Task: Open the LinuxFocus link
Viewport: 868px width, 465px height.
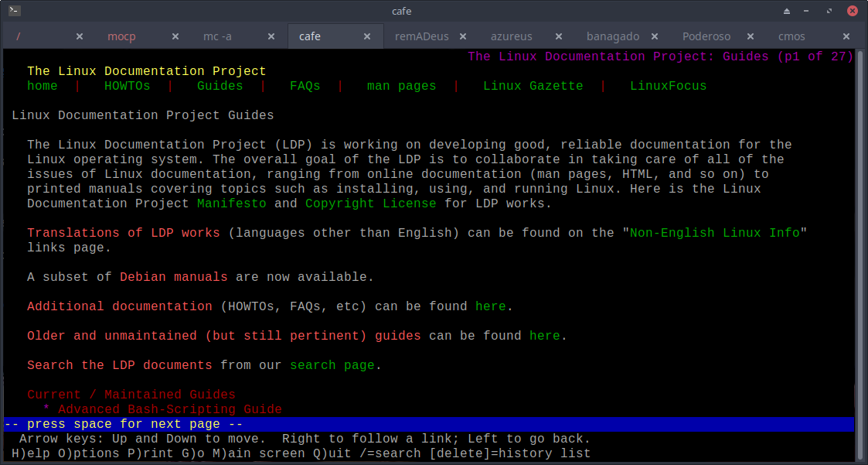Action: pyautogui.click(x=668, y=86)
